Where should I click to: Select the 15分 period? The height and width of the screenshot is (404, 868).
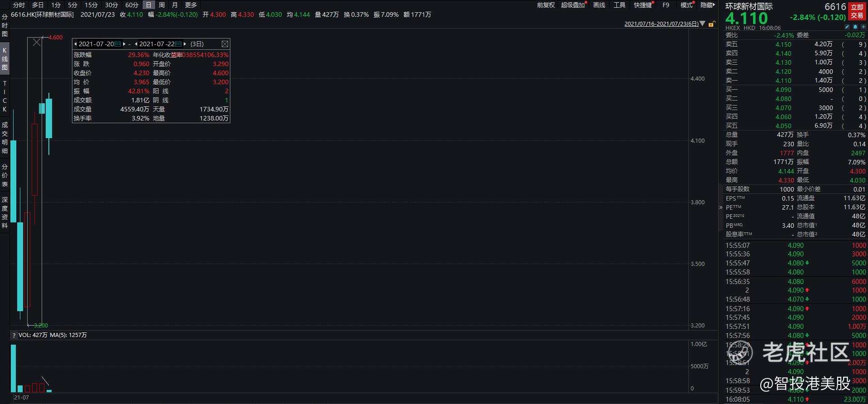pyautogui.click(x=91, y=5)
